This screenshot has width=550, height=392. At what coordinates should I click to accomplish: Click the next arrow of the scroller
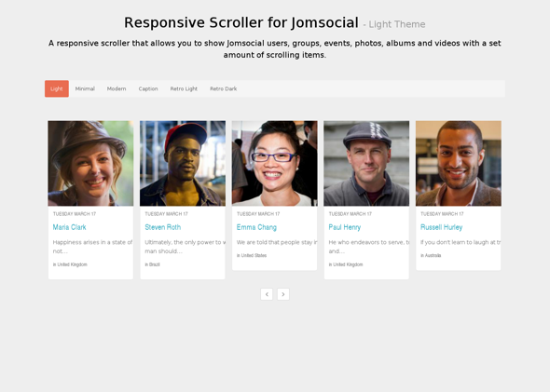[x=283, y=294]
